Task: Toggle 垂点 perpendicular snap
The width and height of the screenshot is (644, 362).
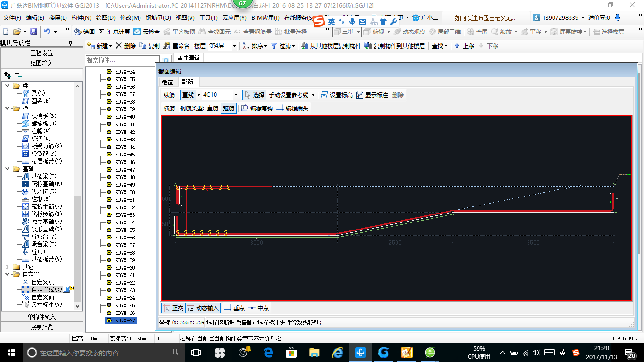Action: coord(234,308)
